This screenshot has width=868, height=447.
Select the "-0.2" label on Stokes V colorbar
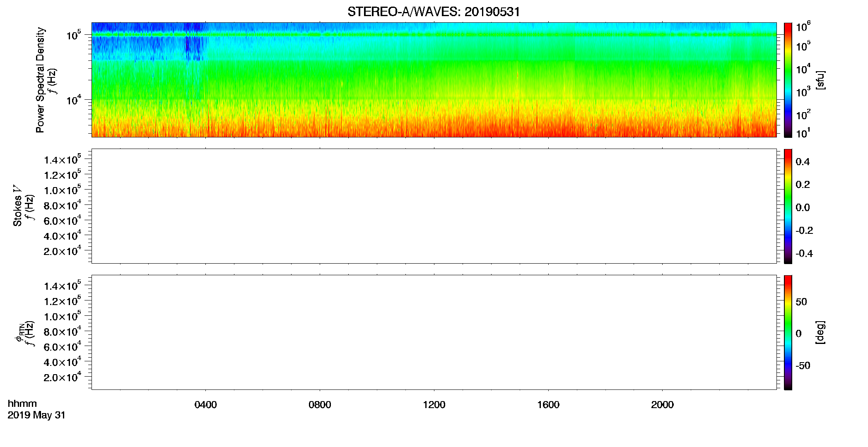tap(804, 231)
